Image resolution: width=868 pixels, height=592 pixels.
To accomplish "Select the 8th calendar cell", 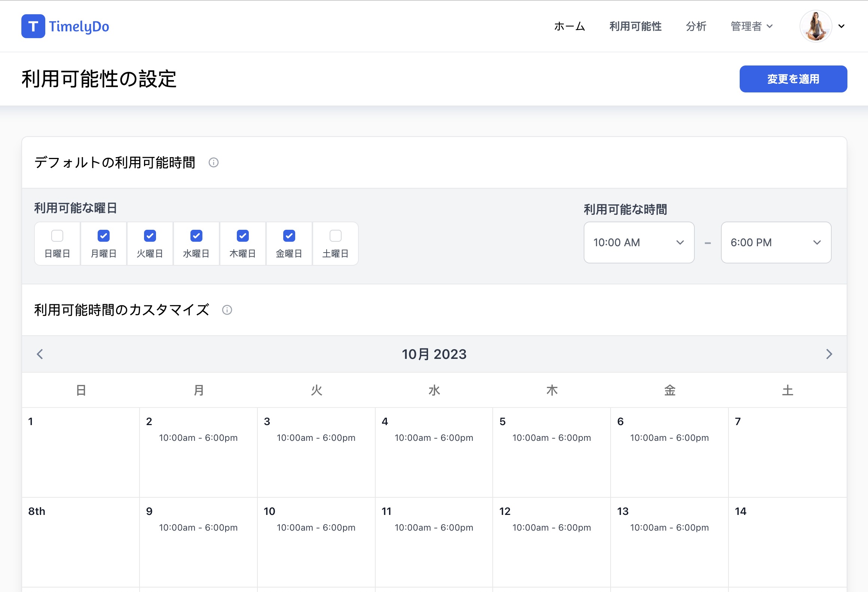I will click(81, 542).
